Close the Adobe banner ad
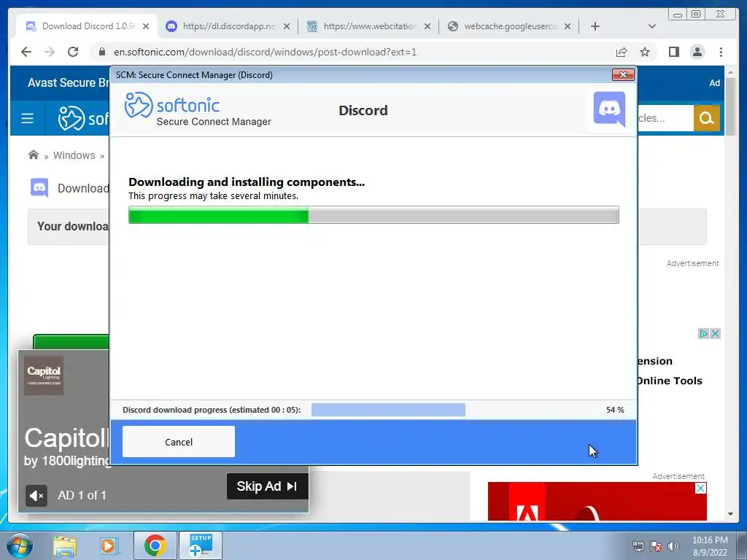 (700, 488)
